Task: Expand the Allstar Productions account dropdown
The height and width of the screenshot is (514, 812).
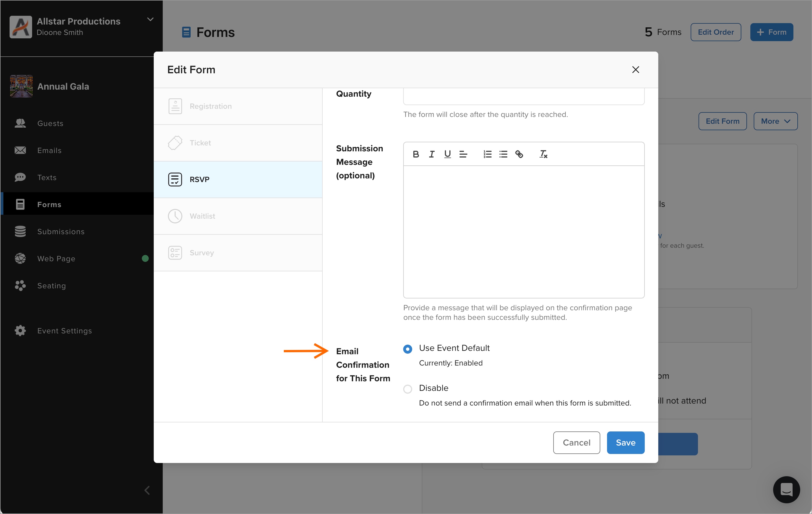Action: (150, 19)
